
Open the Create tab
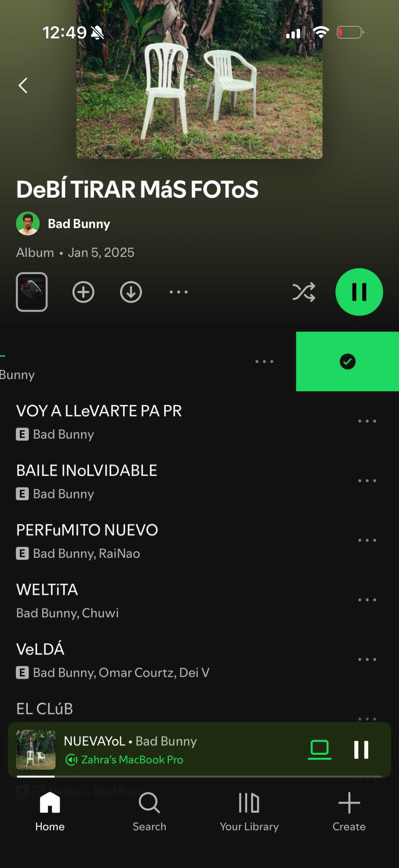point(349,812)
